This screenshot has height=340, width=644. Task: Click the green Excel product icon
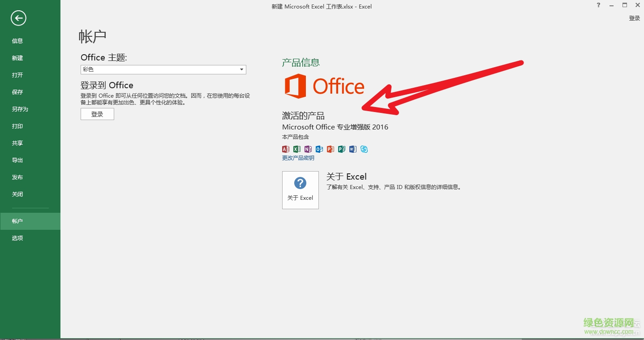point(297,149)
